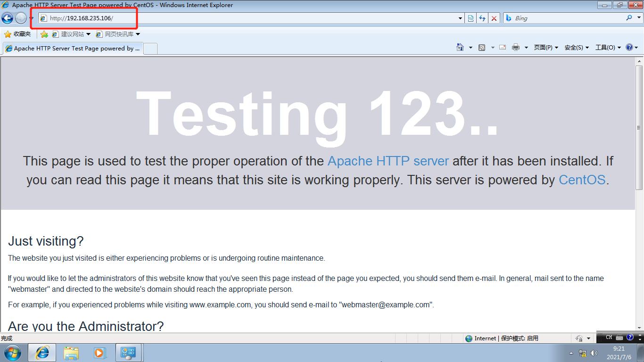644x362 pixels.
Task: Launch Windows Media Player from taskbar
Action: click(100, 353)
